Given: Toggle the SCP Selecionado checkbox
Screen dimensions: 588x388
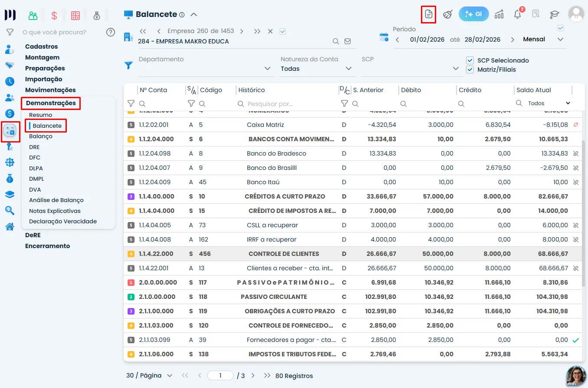Looking at the screenshot, I should [x=470, y=60].
